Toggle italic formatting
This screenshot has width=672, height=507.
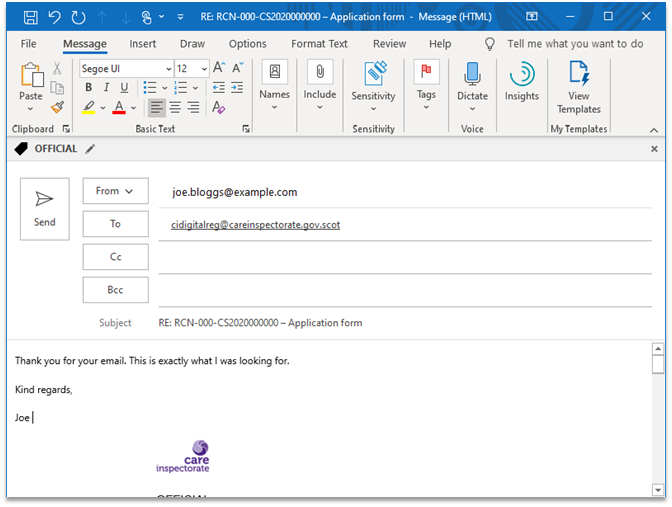(x=106, y=87)
